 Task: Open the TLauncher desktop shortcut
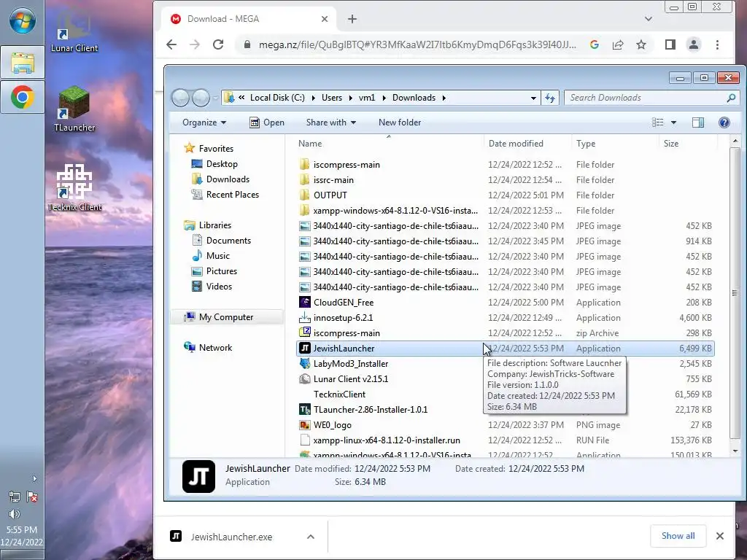click(74, 109)
